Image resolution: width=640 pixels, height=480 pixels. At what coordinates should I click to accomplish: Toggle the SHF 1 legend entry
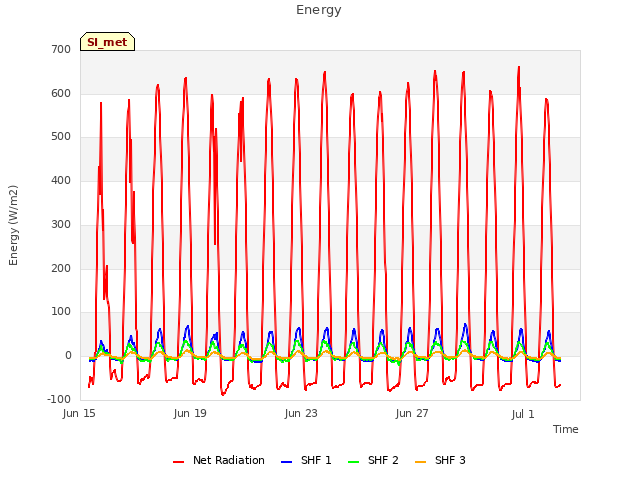[x=306, y=460]
